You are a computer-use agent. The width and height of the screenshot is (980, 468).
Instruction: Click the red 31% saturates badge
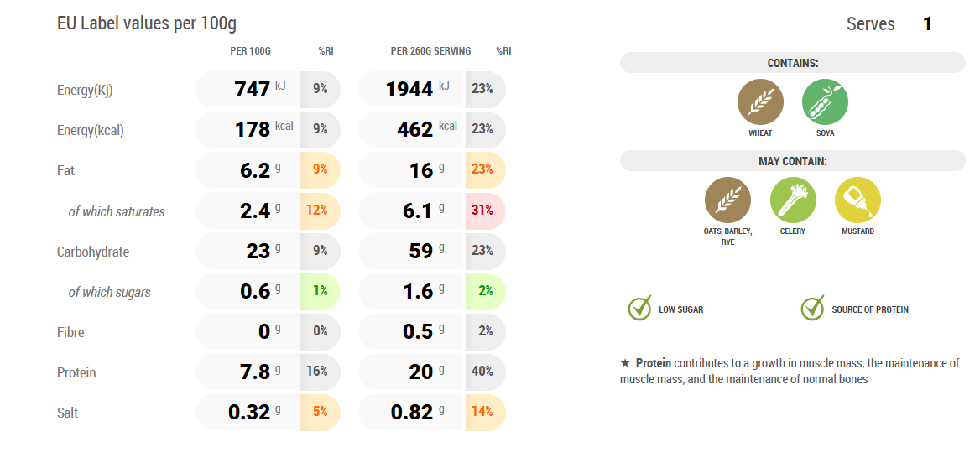coord(482,211)
